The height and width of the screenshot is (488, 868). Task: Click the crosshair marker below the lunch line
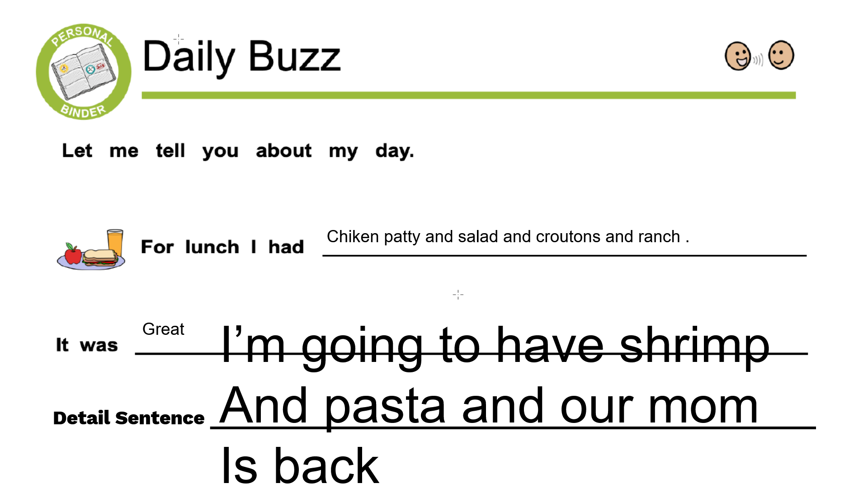pos(458,295)
